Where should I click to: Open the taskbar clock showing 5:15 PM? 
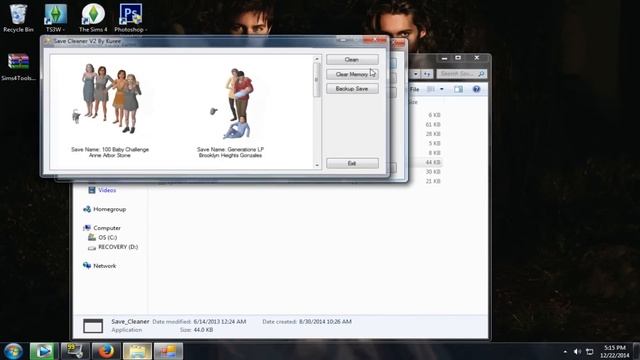click(615, 351)
